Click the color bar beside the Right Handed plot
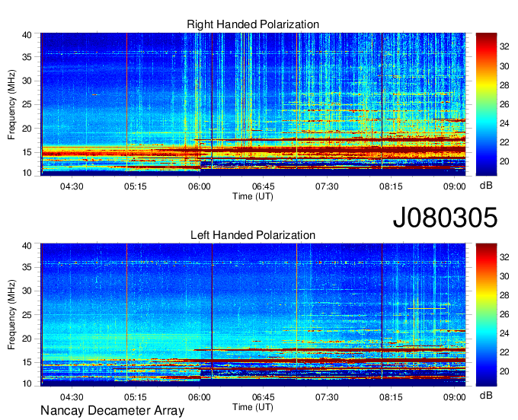The width and height of the screenshot is (518, 420). pos(486,104)
